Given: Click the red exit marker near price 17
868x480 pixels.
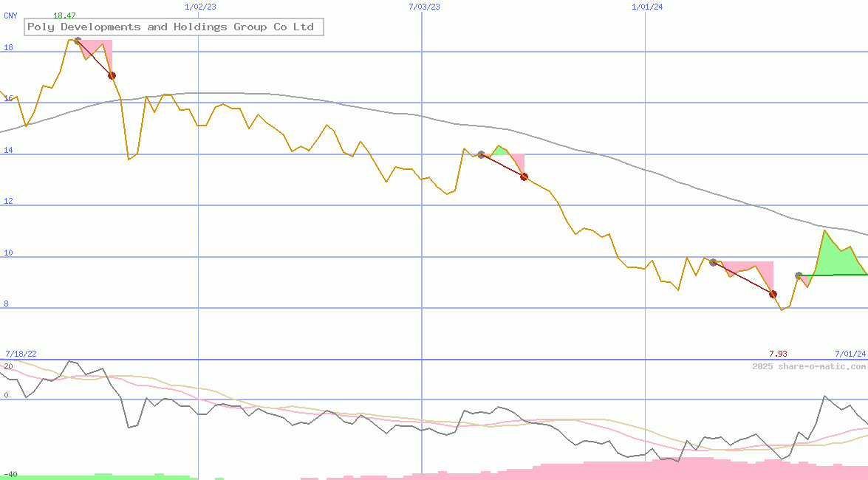Looking at the screenshot, I should point(112,75).
